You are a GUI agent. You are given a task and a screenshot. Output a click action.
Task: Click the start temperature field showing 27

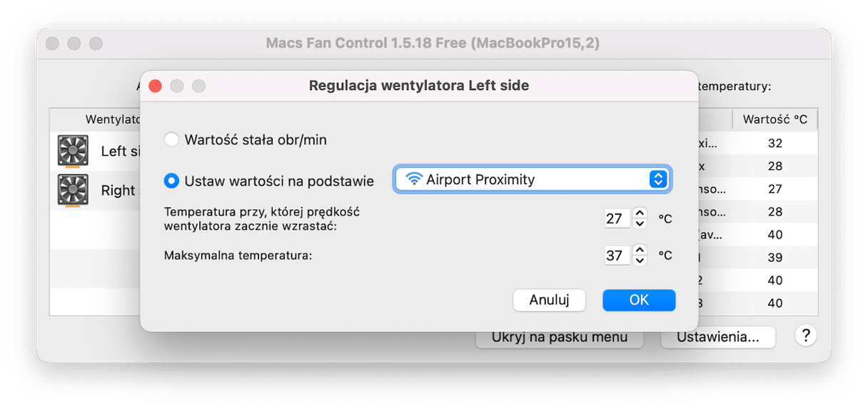(x=616, y=219)
